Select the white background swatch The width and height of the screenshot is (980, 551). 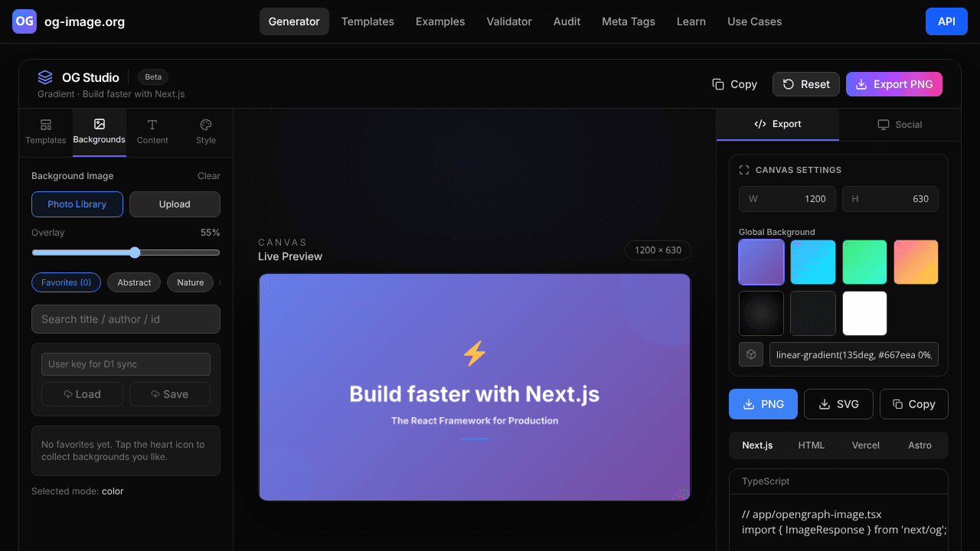[x=865, y=313]
